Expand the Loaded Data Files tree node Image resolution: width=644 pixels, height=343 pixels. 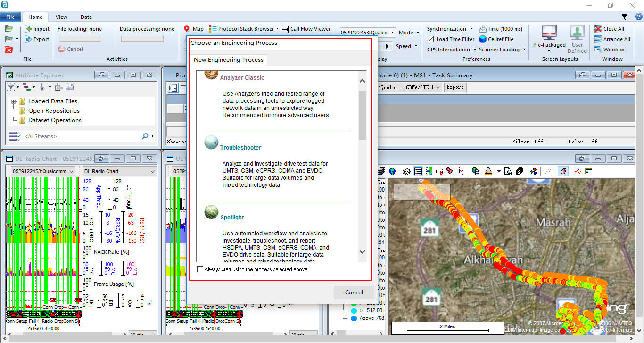(x=14, y=101)
